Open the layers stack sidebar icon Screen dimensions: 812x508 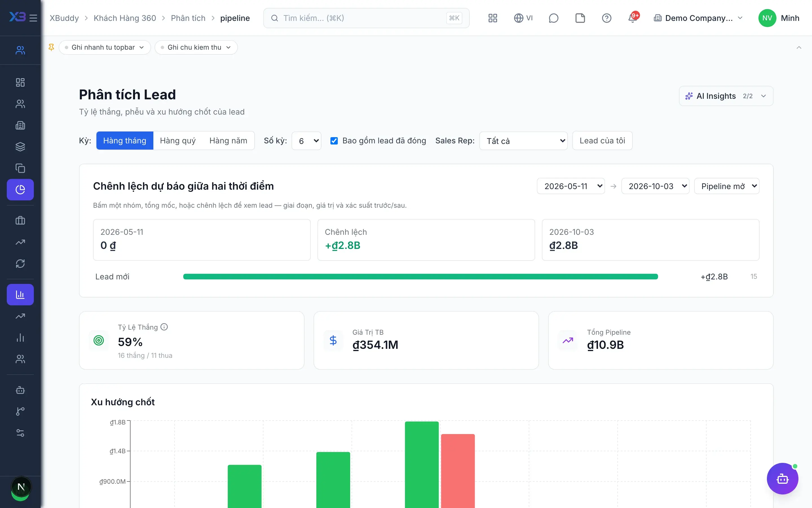(20, 146)
